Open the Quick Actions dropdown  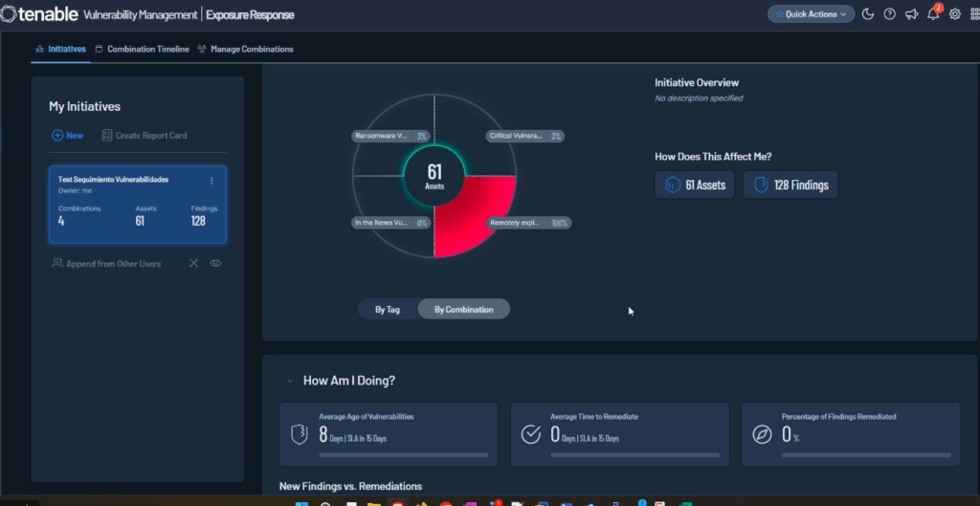pyautogui.click(x=811, y=14)
